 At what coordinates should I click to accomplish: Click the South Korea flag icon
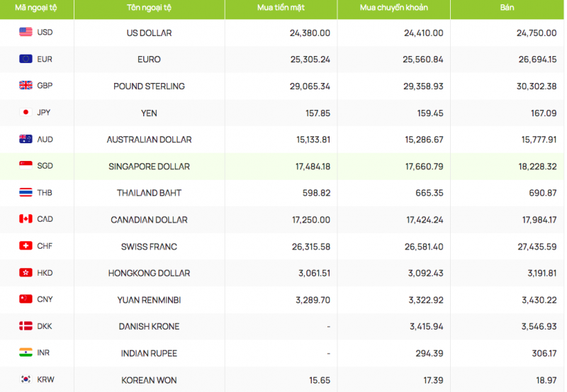pyautogui.click(x=26, y=380)
